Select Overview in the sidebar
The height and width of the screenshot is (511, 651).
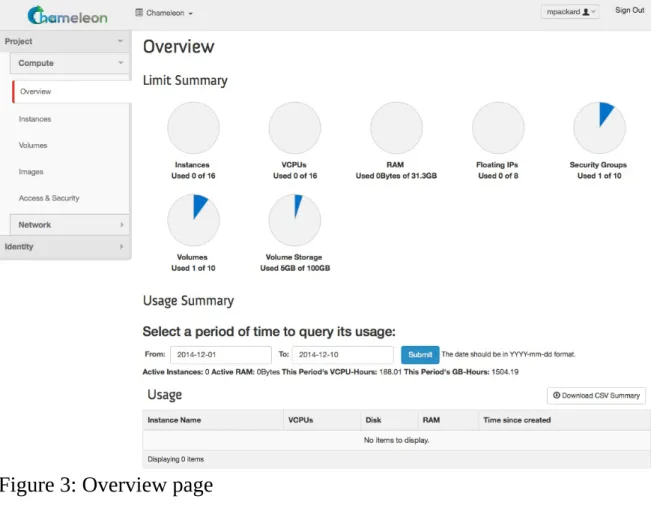[71, 91]
